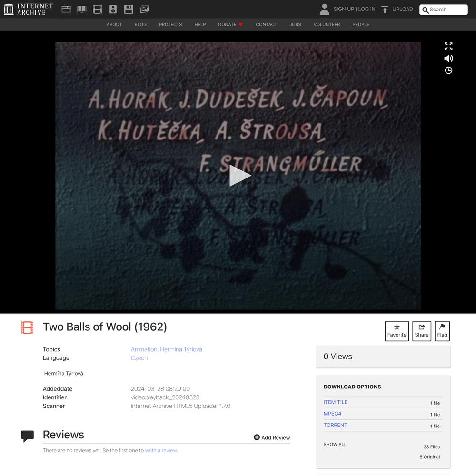
Task: Click the addeddate value 2024-03-28 08:20:00
Action: pyautogui.click(x=160, y=389)
